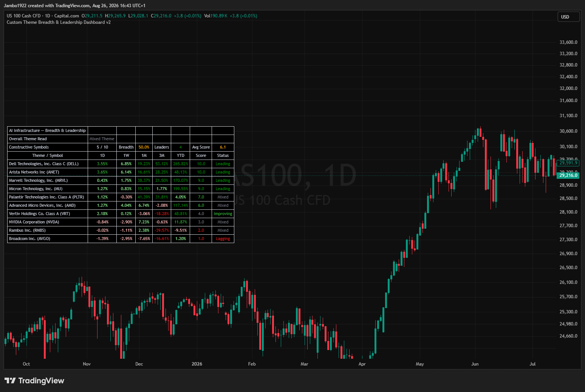585x392 pixels.
Task: Select the Arista Networks Inc (ANET) row name
Action: click(34, 172)
